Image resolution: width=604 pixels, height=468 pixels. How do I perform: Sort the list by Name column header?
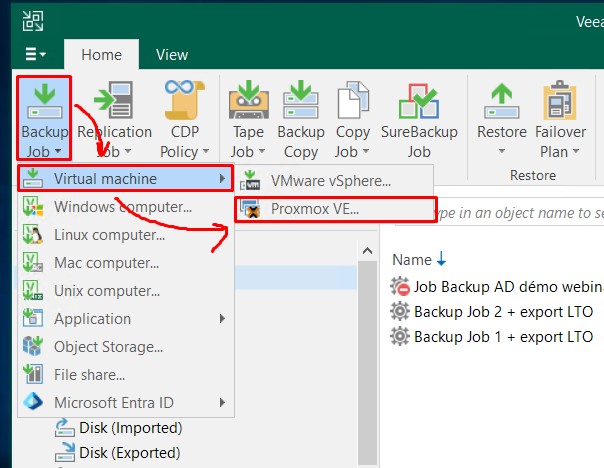point(411,259)
